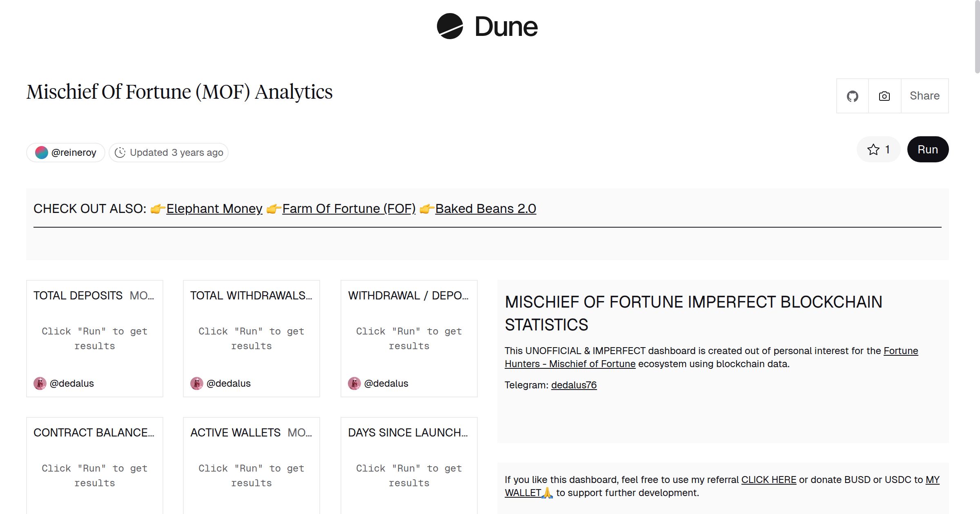The width and height of the screenshot is (980, 514).
Task: Click the Days Since Launch results area
Action: [x=409, y=475]
